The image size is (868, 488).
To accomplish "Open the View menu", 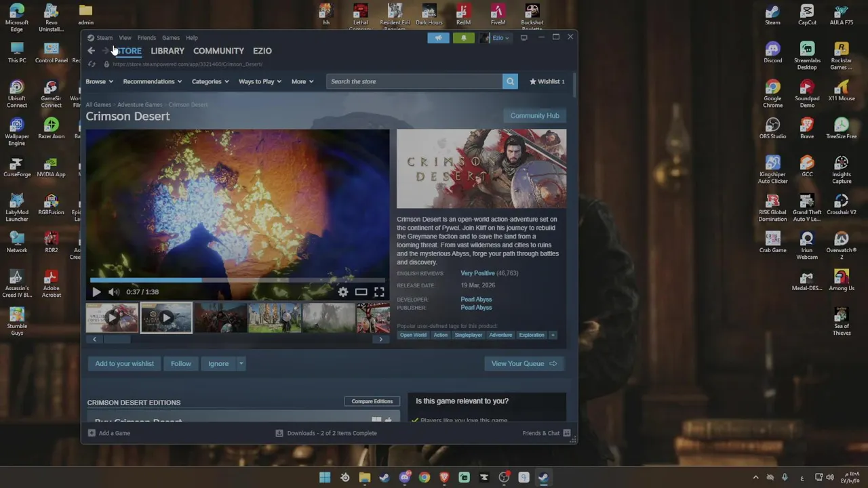I will click(x=125, y=38).
